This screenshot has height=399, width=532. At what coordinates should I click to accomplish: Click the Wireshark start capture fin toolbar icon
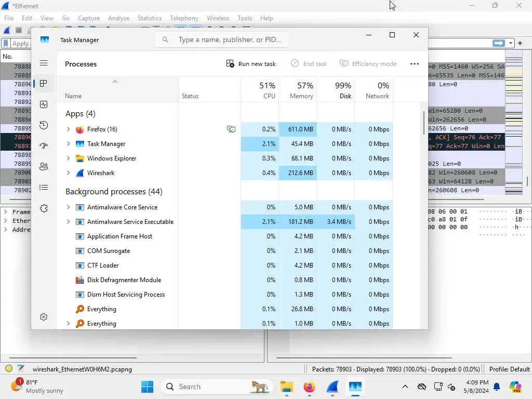pos(7,30)
